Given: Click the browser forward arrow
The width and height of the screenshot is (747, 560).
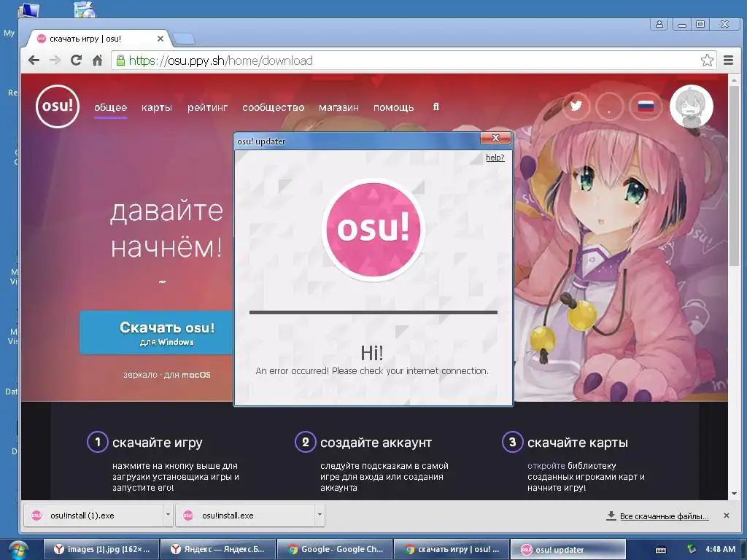Looking at the screenshot, I should pyautogui.click(x=55, y=61).
